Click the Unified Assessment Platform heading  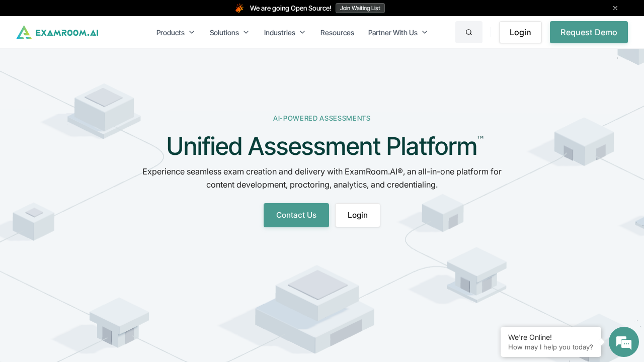321,146
